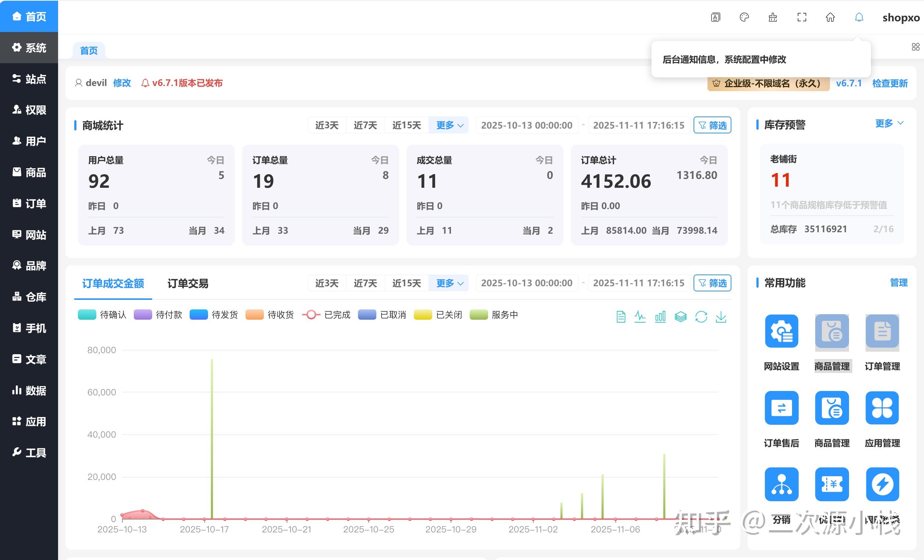Click 筛选 button in 商城统计
924x560 pixels.
[x=712, y=125]
